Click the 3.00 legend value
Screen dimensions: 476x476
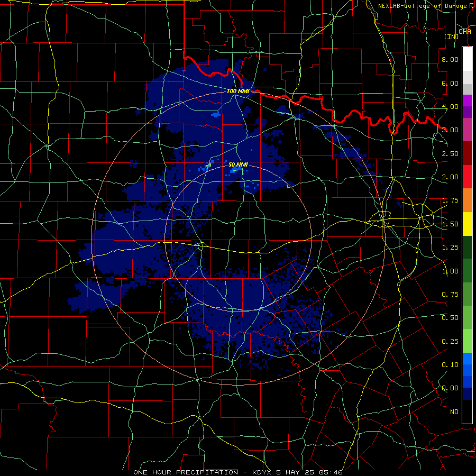click(450, 130)
